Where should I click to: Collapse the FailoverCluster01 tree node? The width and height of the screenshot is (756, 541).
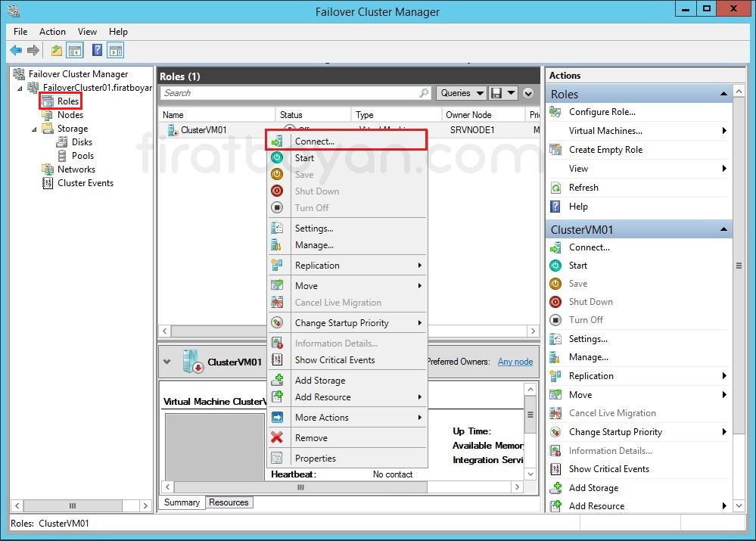click(x=20, y=89)
